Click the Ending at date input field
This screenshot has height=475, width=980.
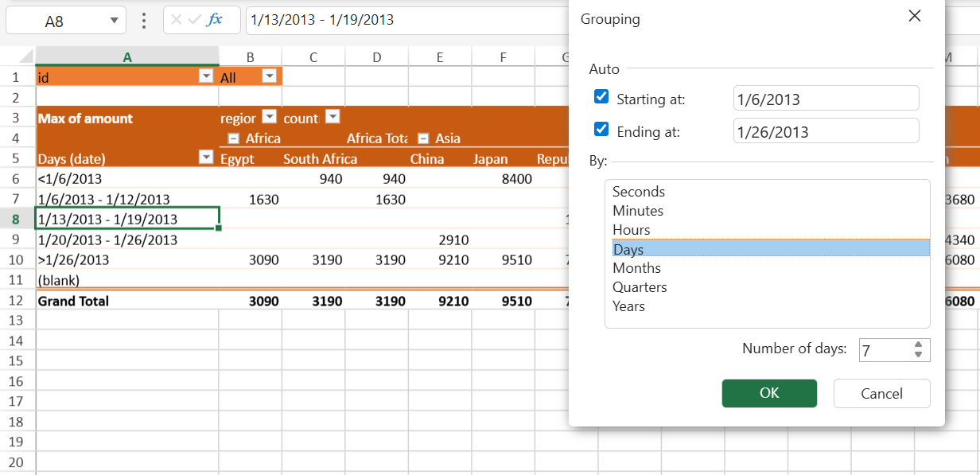825,131
